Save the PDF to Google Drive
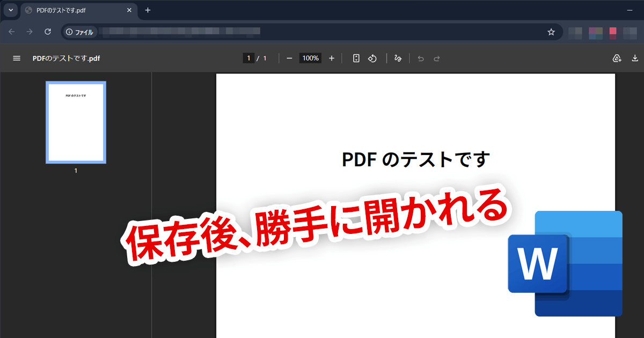Screen dimensions: 644x338 tap(617, 58)
